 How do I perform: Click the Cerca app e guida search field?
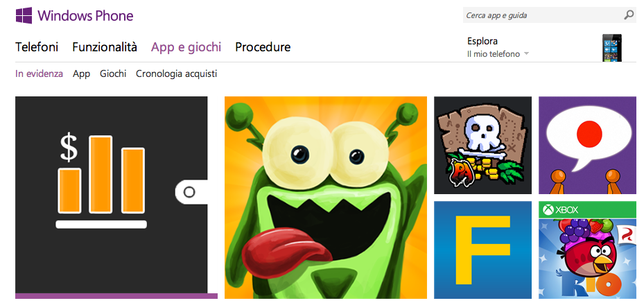[543, 16]
